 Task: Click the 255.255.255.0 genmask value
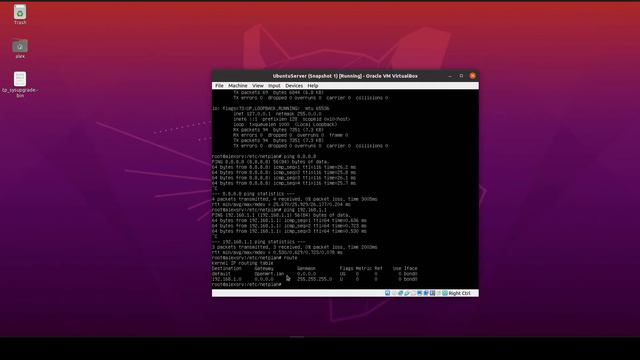314,279
